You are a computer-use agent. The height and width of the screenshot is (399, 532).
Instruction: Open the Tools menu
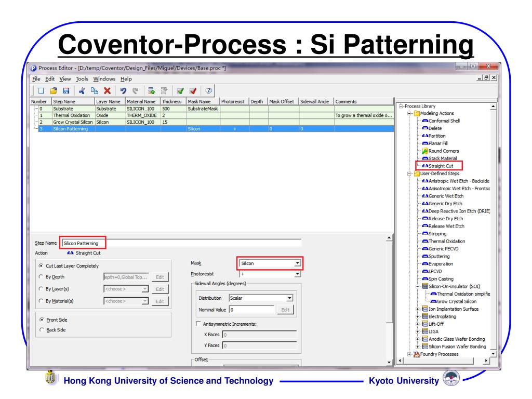(x=82, y=79)
